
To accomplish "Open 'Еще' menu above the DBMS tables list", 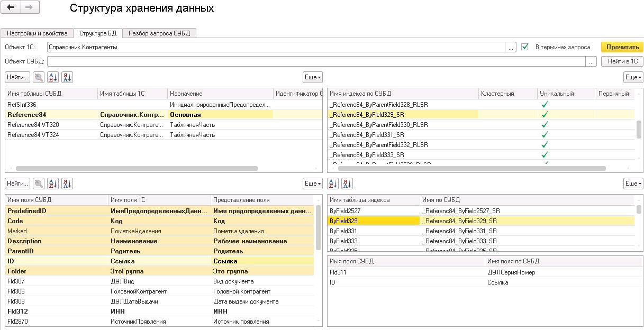I will [x=312, y=78].
